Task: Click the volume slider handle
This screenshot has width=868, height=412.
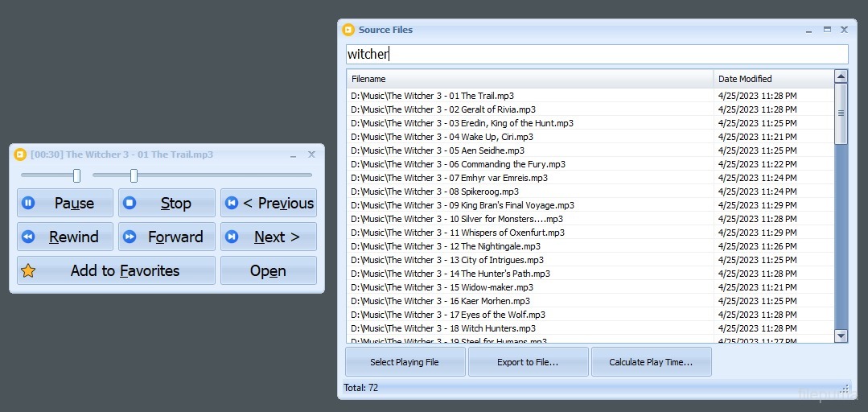Action: coord(76,175)
